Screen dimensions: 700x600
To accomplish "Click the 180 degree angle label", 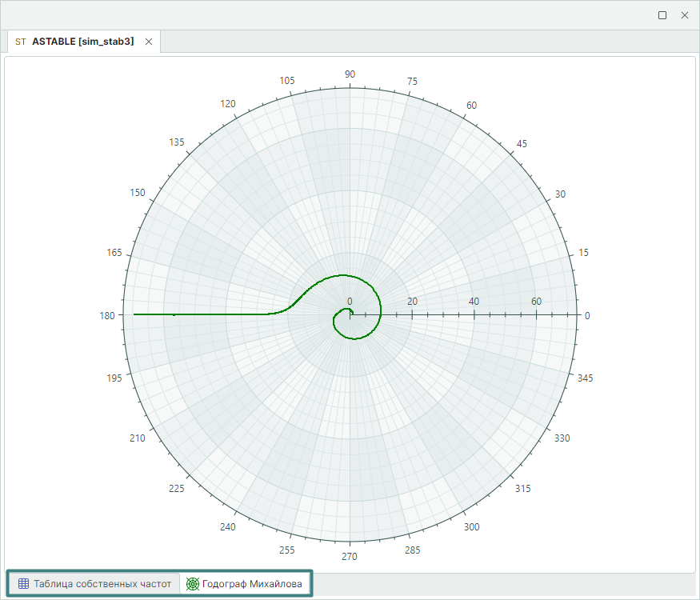I will pyautogui.click(x=106, y=315).
